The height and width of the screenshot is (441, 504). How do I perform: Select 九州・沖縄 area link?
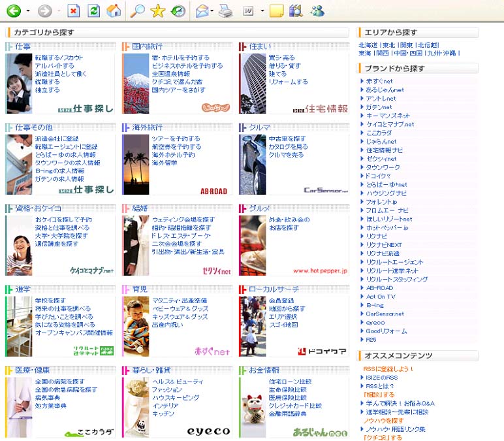coord(441,53)
